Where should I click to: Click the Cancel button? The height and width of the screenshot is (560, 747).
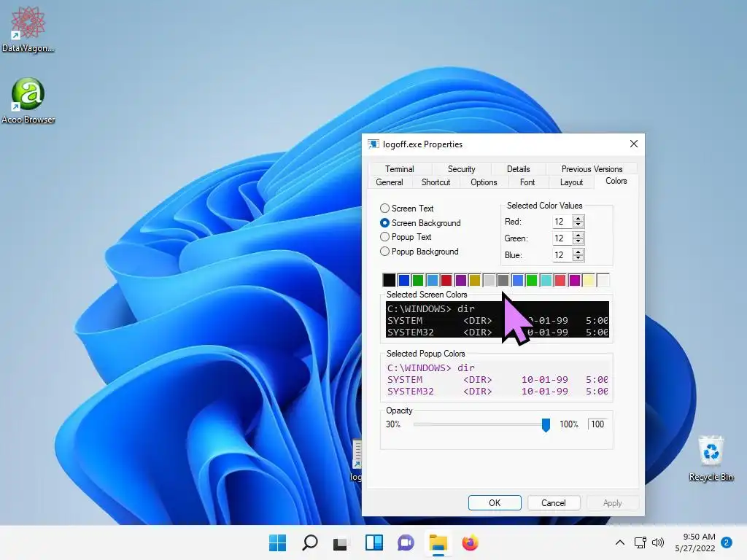[x=554, y=503]
